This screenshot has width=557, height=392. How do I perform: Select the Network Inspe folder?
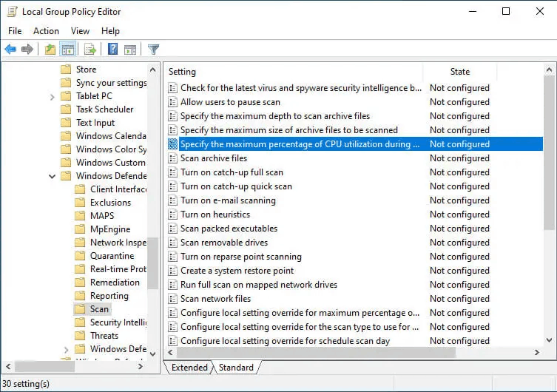(x=118, y=243)
